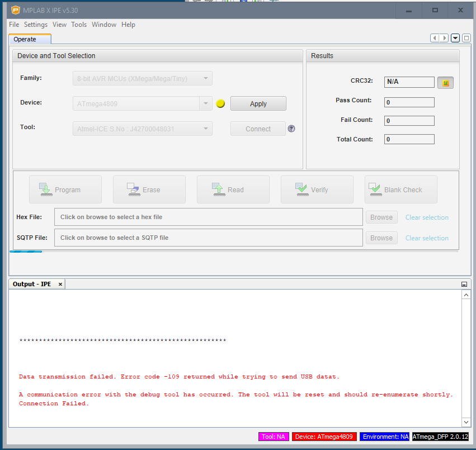
Task: Select the Operate tab
Action: tap(30, 39)
